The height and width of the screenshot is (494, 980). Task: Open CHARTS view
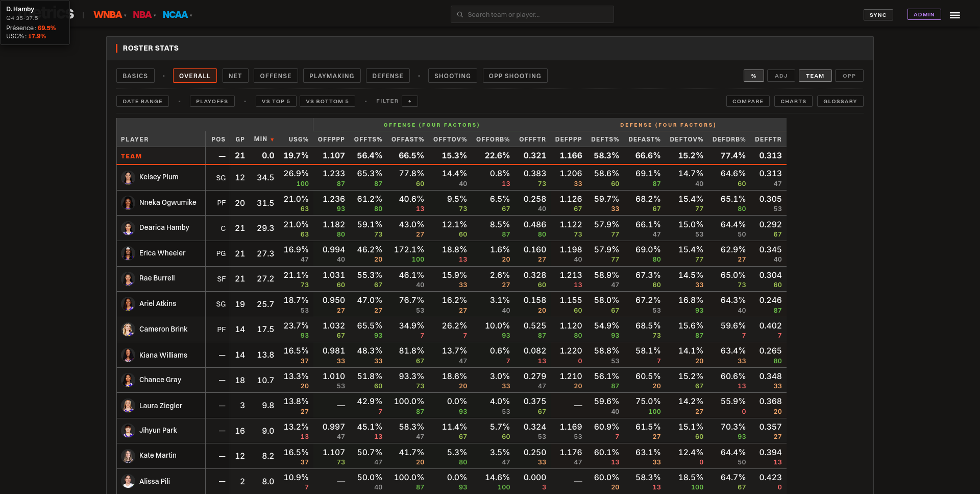pos(793,101)
